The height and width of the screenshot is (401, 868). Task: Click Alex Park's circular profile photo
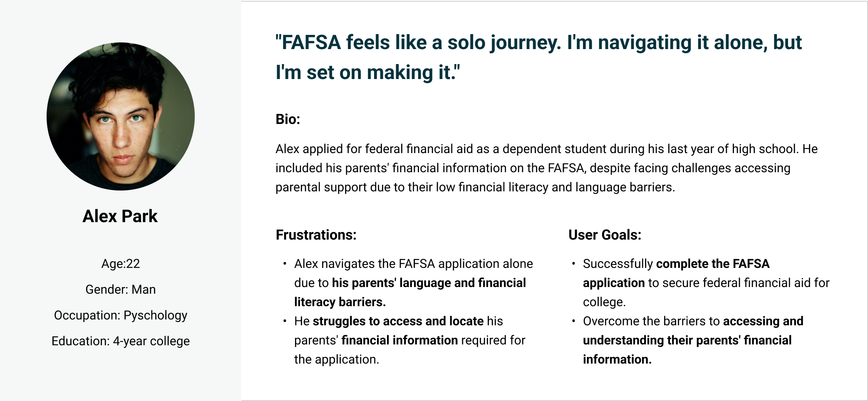[121, 116]
